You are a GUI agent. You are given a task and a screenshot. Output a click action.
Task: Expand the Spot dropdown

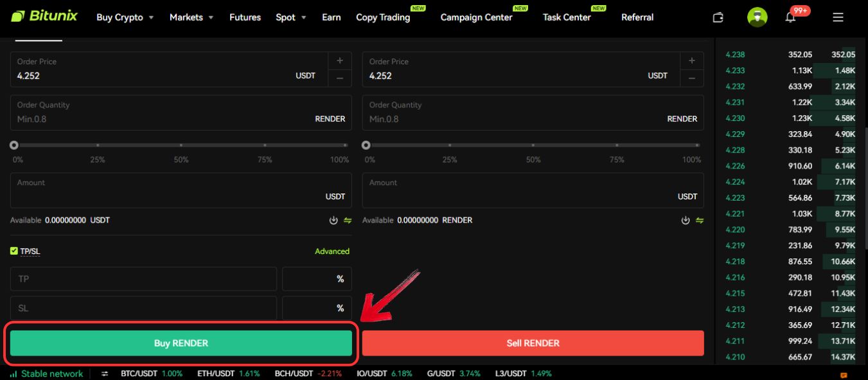point(291,17)
